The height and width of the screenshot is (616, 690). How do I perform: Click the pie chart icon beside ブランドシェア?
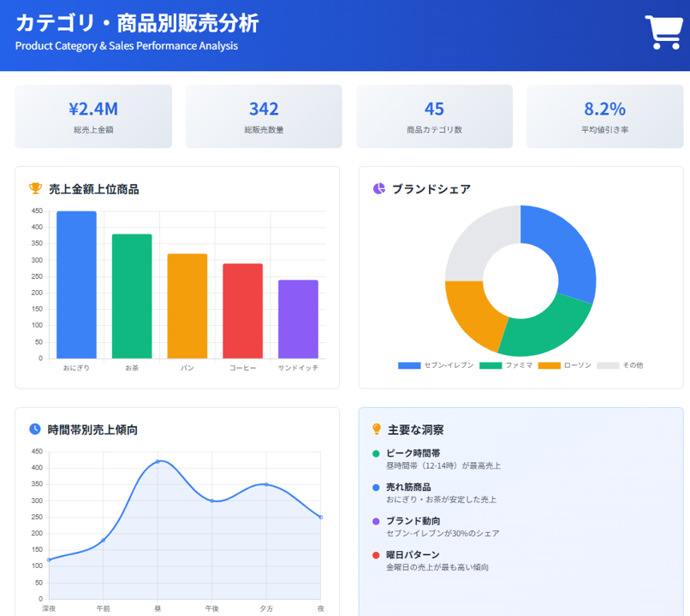click(379, 188)
